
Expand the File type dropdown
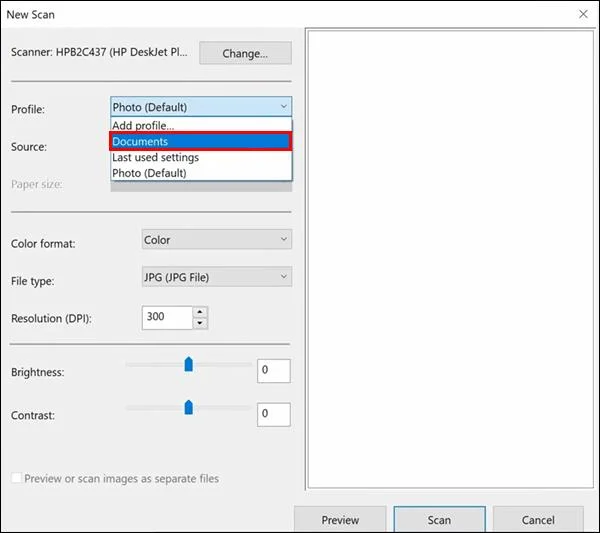[217, 277]
